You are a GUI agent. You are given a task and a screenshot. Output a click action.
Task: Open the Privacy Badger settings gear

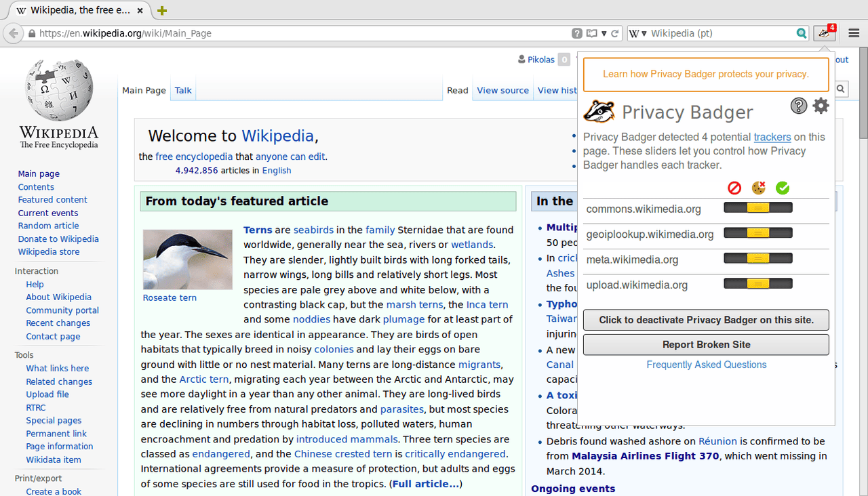(821, 106)
